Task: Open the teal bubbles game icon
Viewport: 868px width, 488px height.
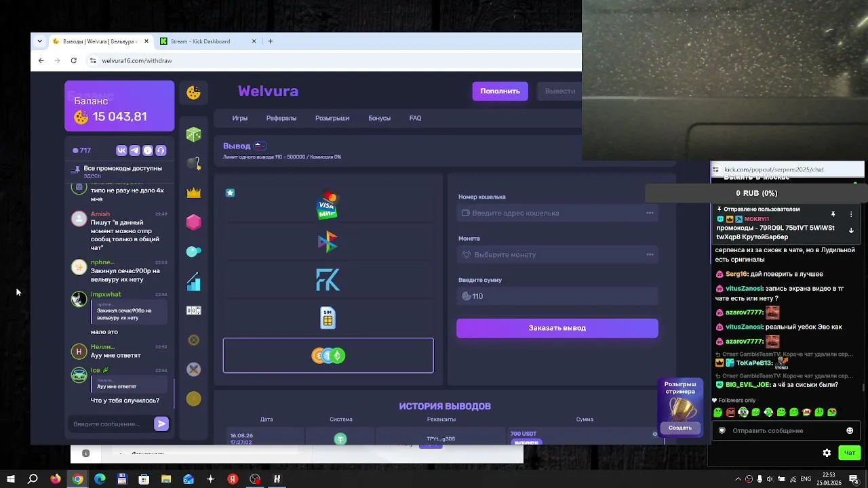Action: tap(194, 251)
